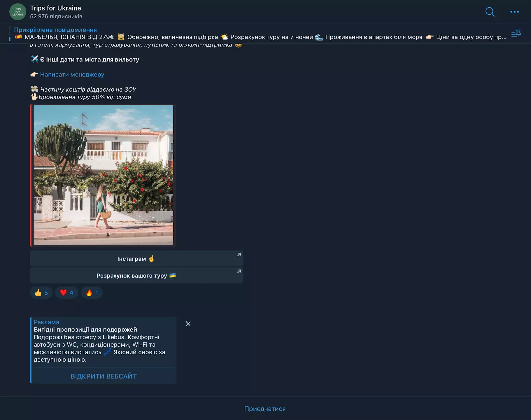Join the channel via Приєднатися
This screenshot has width=531, height=420.
(265, 409)
